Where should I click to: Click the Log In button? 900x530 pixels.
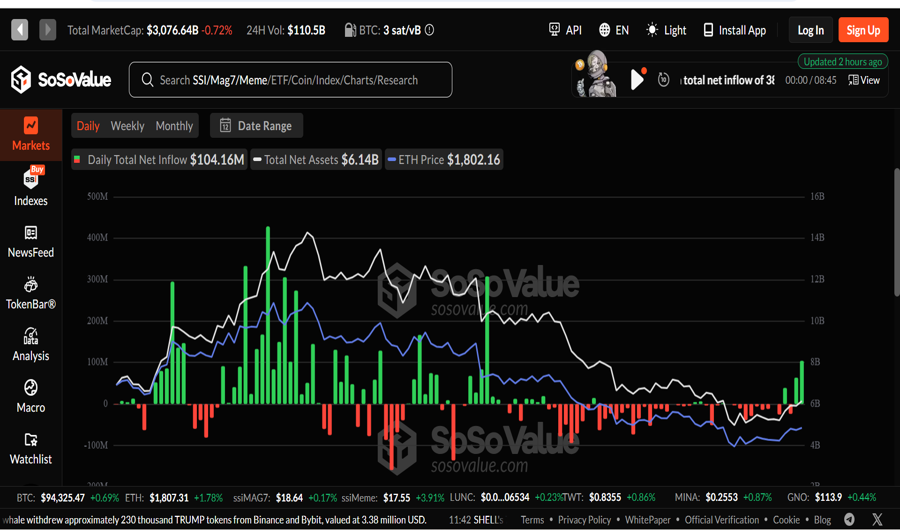tap(810, 30)
